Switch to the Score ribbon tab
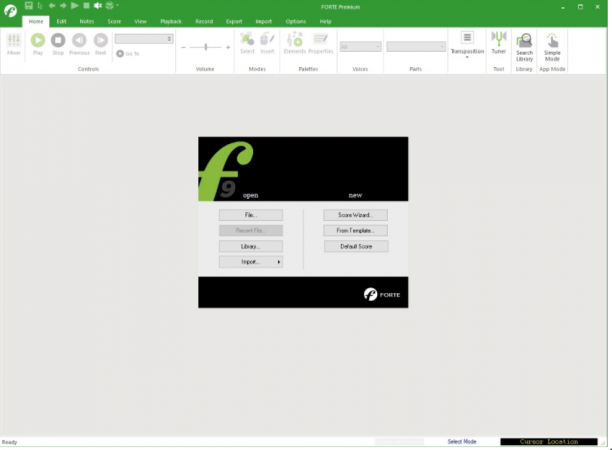 tap(114, 21)
